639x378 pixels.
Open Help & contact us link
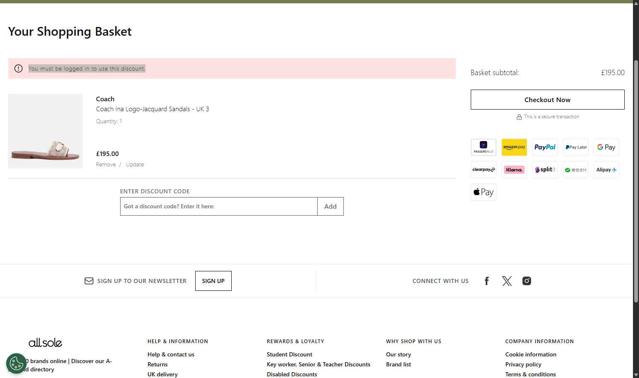coord(171,354)
